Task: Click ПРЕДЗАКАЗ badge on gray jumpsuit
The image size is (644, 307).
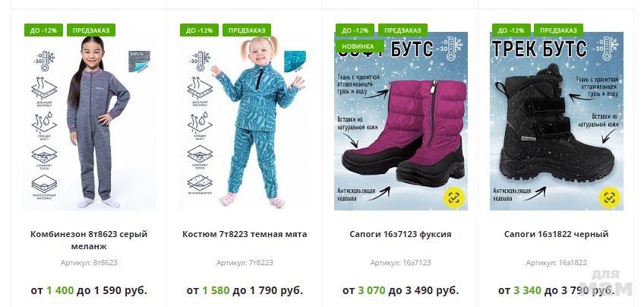Action: (x=91, y=30)
